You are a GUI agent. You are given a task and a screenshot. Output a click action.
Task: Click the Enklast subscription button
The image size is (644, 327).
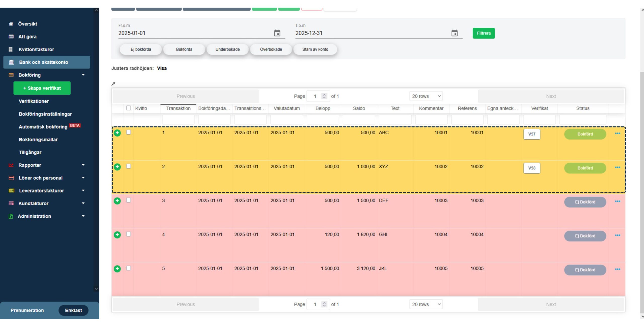[73, 310]
